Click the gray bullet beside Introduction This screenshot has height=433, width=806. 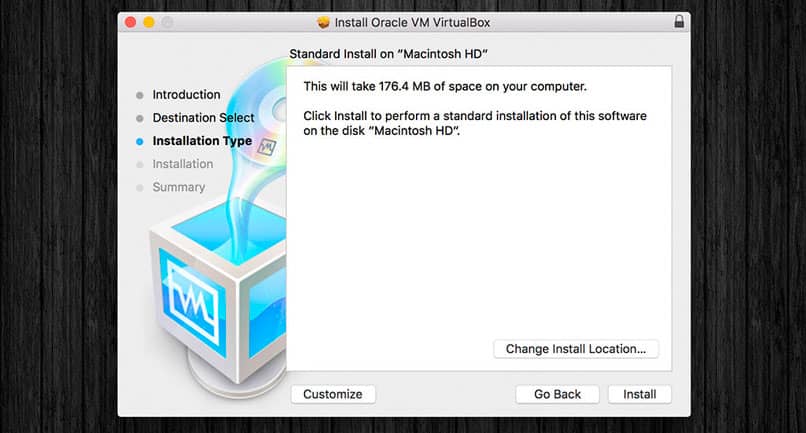140,95
